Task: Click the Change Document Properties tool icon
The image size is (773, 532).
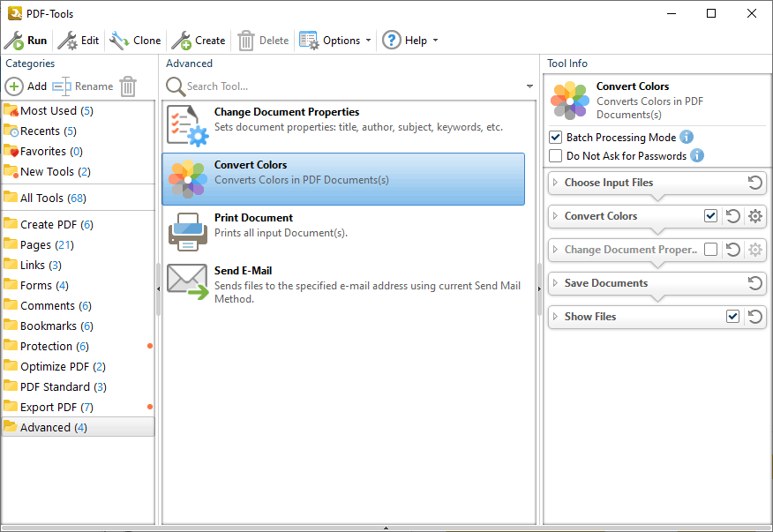Action: [187, 126]
